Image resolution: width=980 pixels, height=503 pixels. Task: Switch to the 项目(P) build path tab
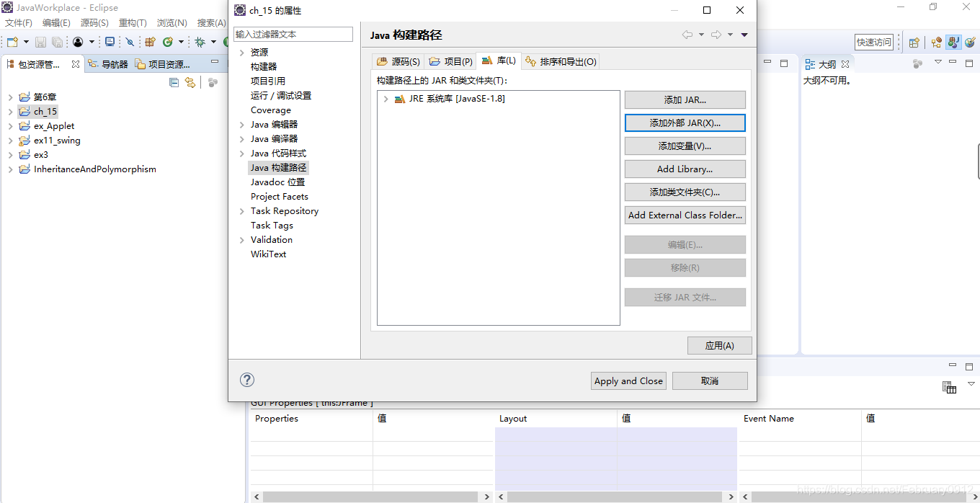click(x=450, y=61)
